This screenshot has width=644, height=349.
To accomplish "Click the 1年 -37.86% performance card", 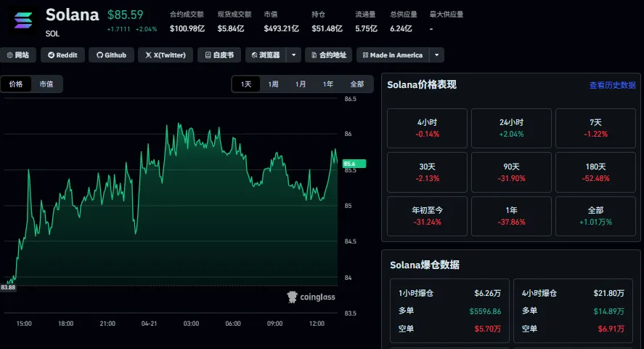I will click(x=511, y=216).
